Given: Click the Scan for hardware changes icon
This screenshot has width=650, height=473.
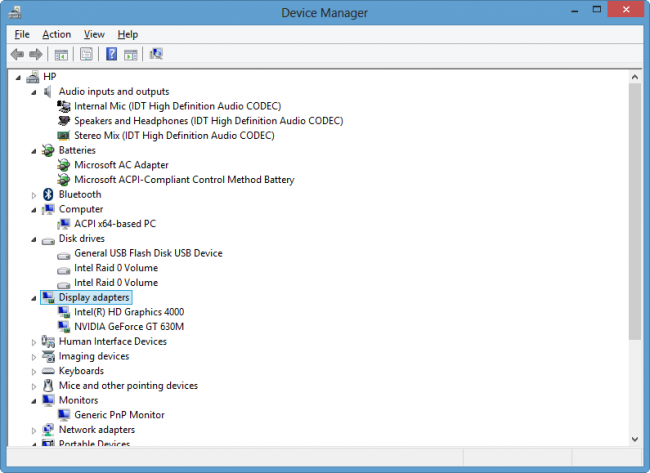Looking at the screenshot, I should tap(156, 54).
